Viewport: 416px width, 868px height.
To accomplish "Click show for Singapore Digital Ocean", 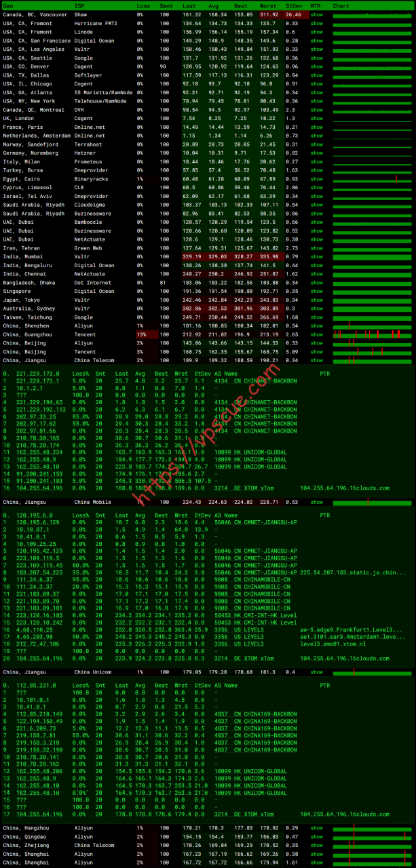I will point(317,292).
